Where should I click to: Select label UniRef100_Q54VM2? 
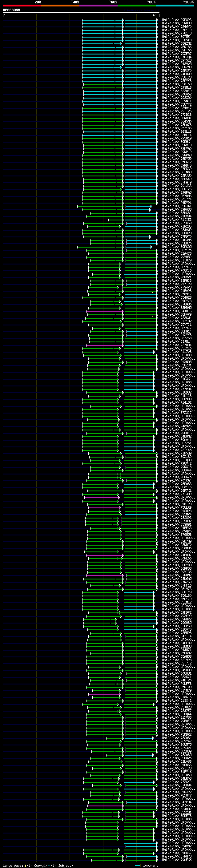pos(177,846)
